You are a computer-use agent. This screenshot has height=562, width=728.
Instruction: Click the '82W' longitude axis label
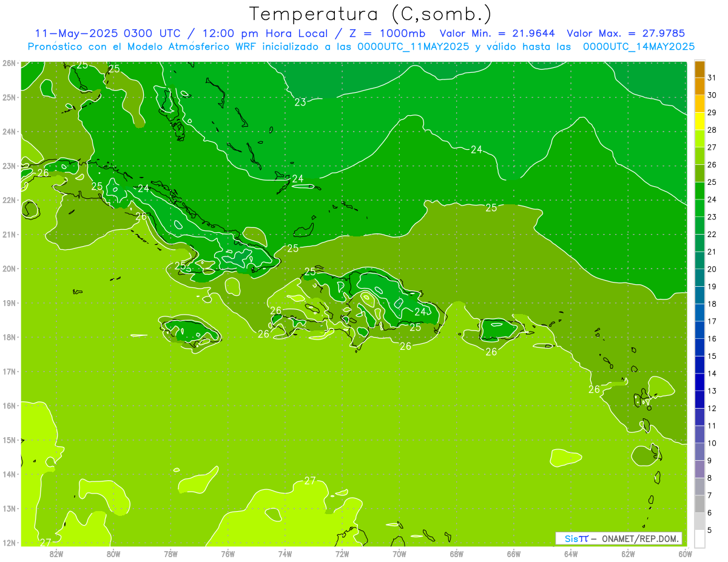(56, 554)
